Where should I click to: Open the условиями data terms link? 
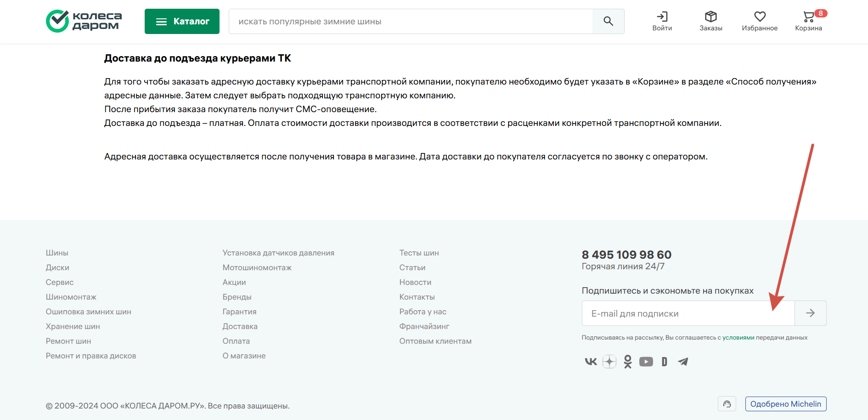click(x=738, y=338)
